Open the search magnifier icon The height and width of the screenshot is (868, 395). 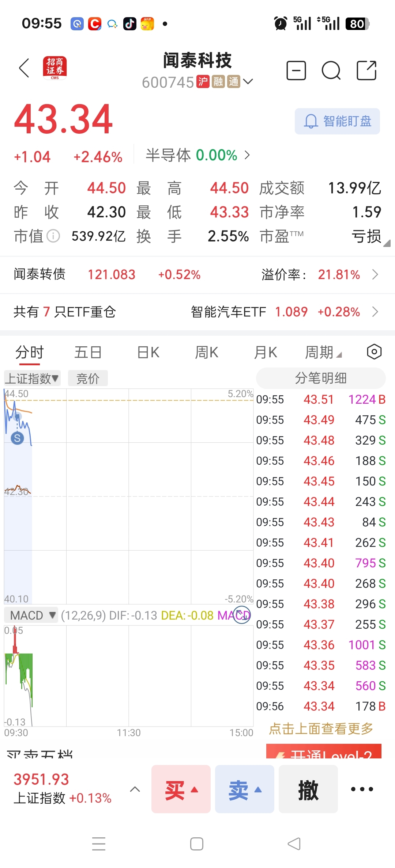pyautogui.click(x=331, y=71)
